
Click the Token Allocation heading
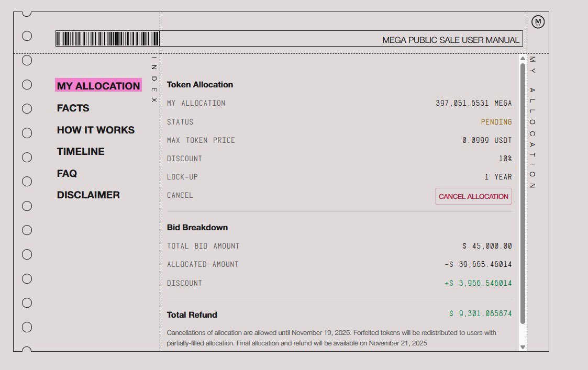pyautogui.click(x=200, y=84)
